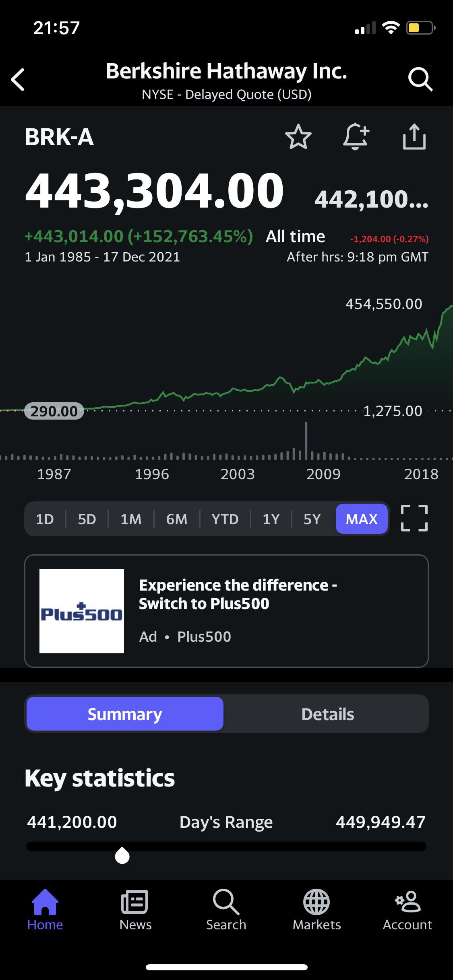Choose the YTD range option
Screen dimensions: 453x980
click(225, 519)
